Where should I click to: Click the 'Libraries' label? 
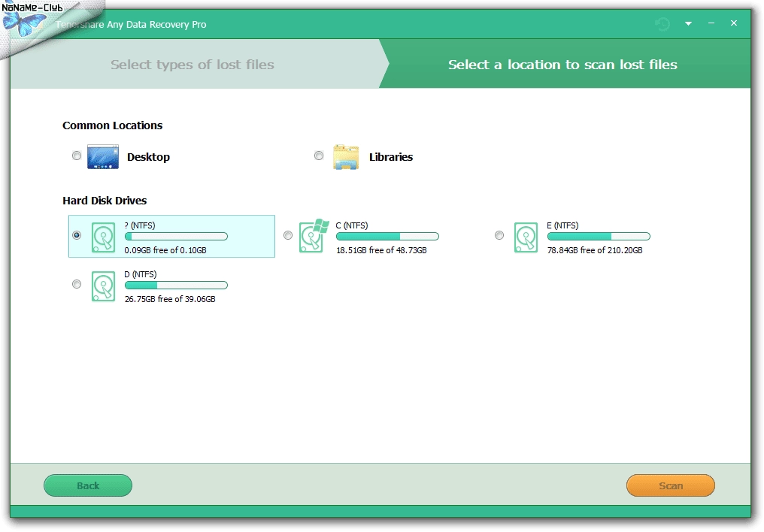391,157
